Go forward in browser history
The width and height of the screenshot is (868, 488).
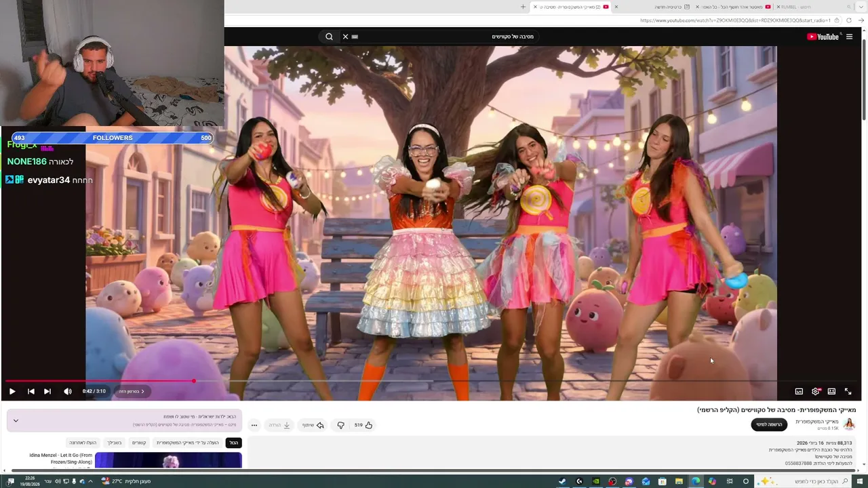(x=862, y=20)
